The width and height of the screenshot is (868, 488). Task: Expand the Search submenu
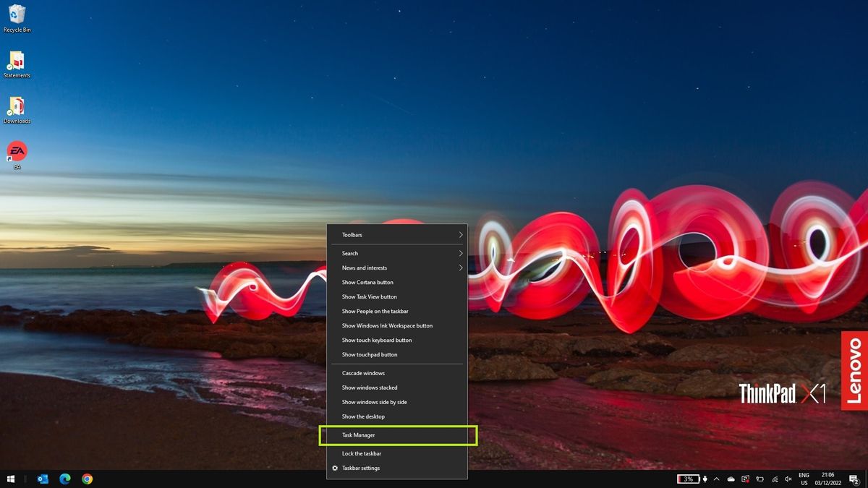click(396, 254)
